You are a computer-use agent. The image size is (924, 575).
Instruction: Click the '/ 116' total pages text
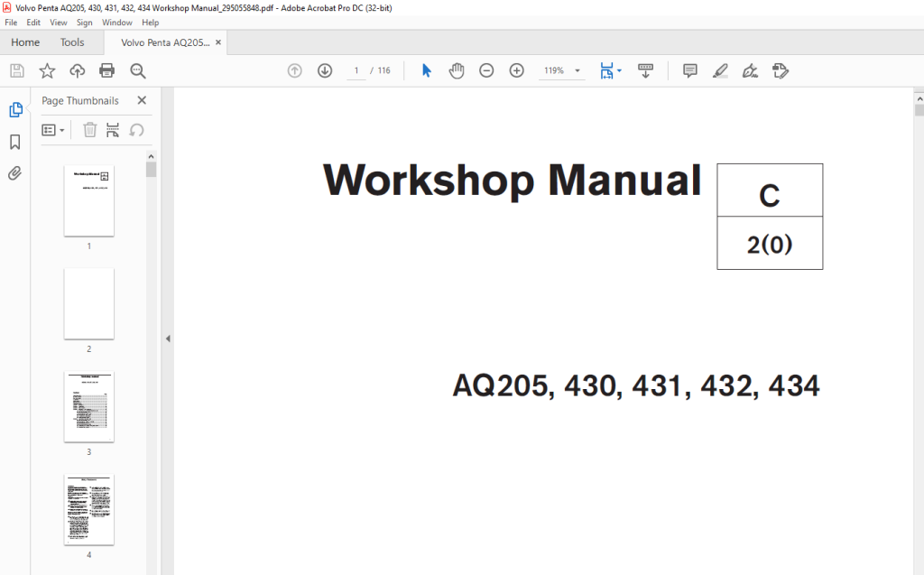click(x=380, y=70)
